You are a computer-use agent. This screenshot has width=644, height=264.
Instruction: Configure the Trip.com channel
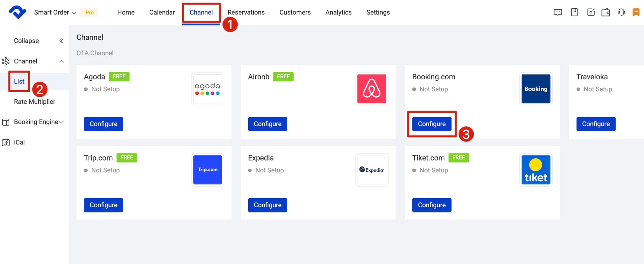[103, 205]
